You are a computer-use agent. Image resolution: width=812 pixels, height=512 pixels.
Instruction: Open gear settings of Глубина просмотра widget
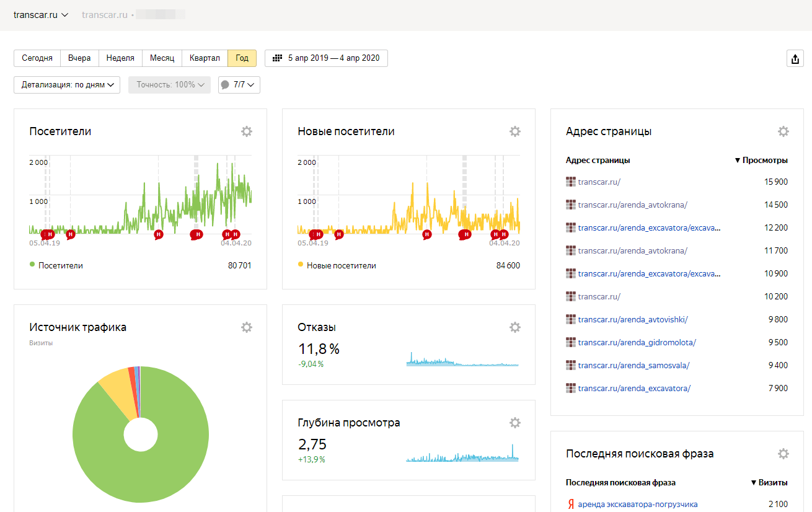pyautogui.click(x=515, y=423)
